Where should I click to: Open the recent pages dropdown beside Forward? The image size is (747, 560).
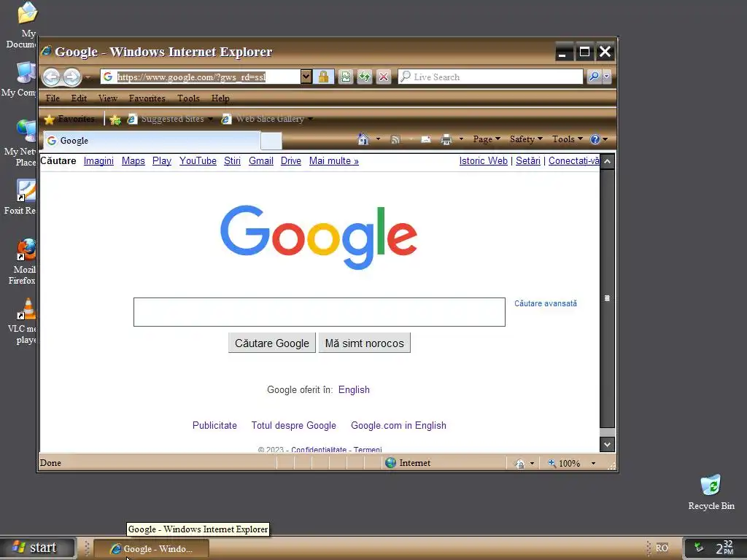coord(88,77)
